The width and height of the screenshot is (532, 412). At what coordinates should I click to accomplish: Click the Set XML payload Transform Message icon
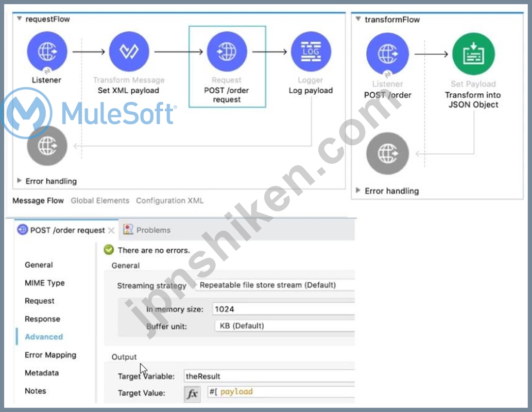coord(129,51)
